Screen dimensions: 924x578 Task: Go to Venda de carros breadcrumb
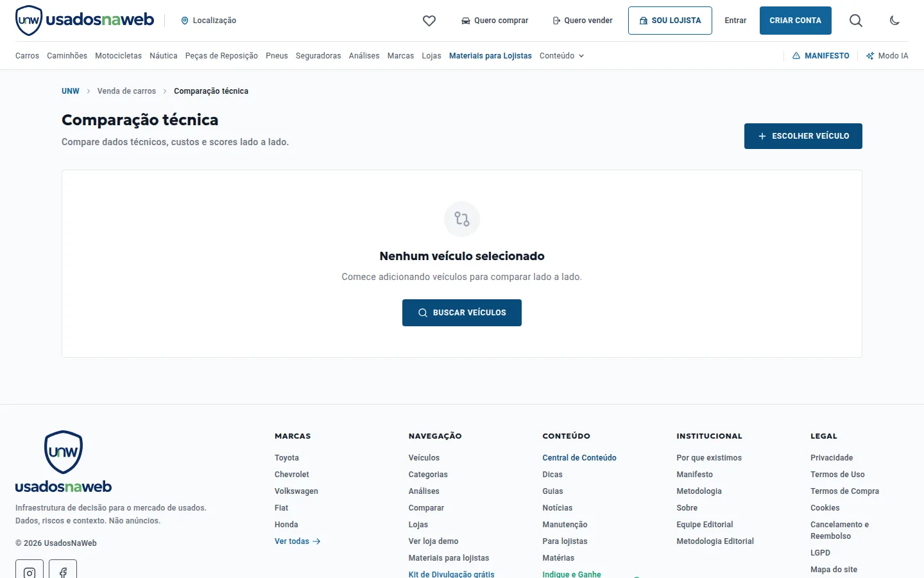(x=126, y=91)
